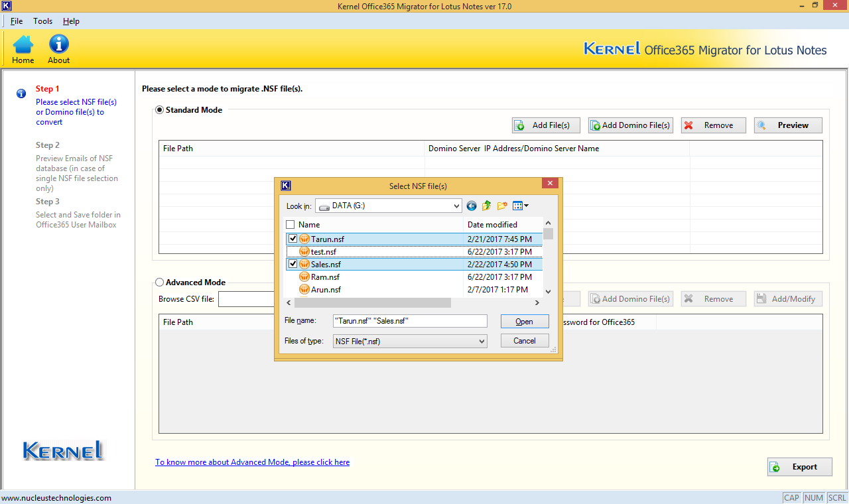Click the Step 2 heading in the sidebar

(x=48, y=145)
